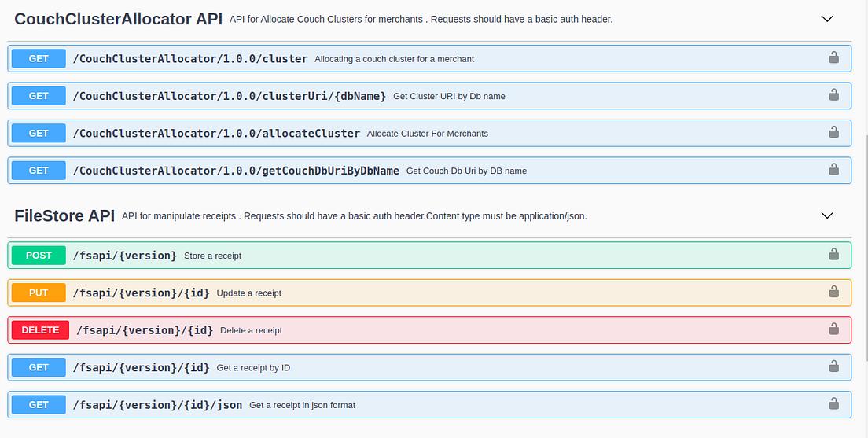Collapse the FileStore API section chevron
The width and height of the screenshot is (868, 438).
[827, 215]
